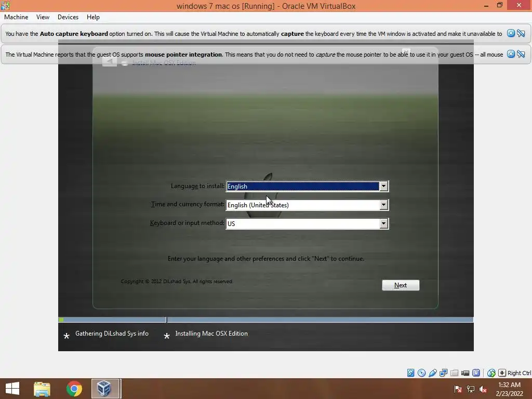The image size is (532, 399).
Task: Open File Explorer from the taskbar
Action: point(42,389)
